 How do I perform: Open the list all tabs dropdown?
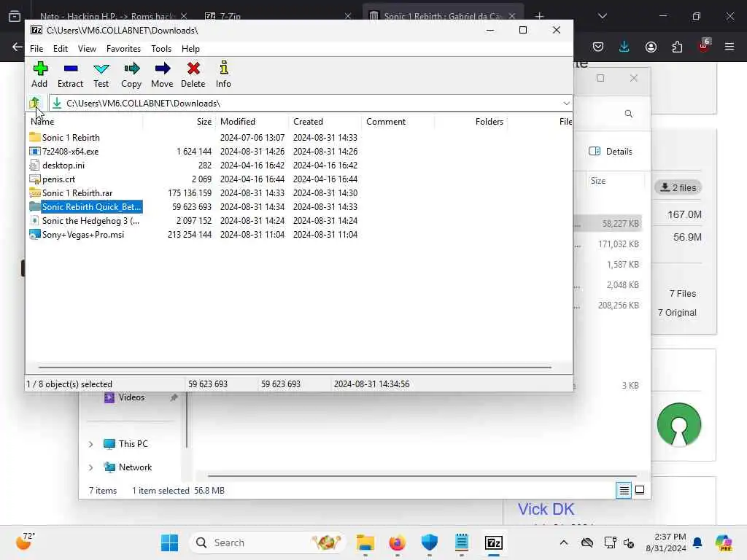(602, 16)
